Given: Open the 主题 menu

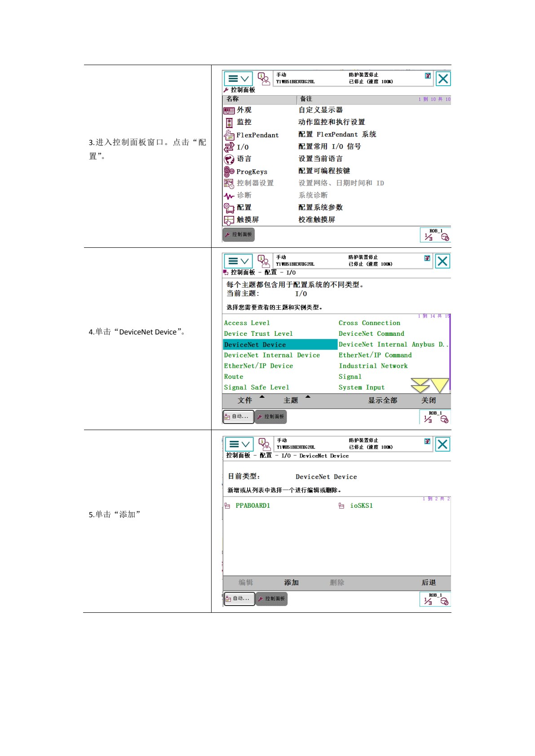Looking at the screenshot, I should [x=291, y=400].
